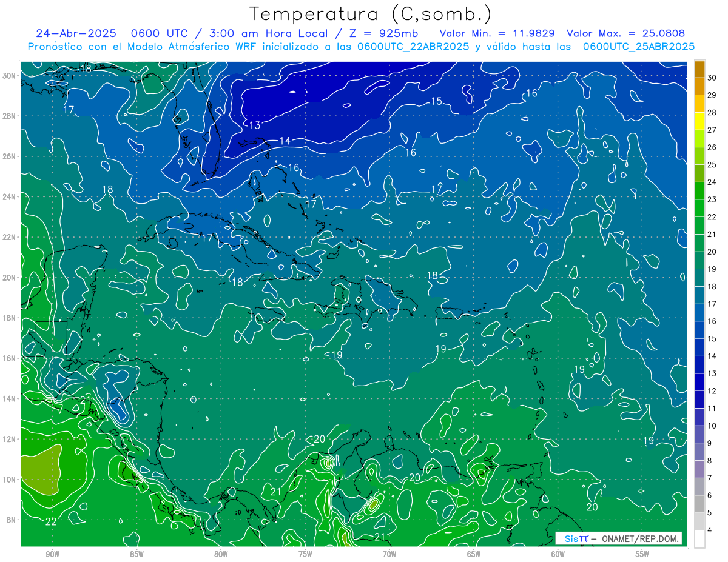Click the 75W longitude axis label
Viewport: 728px width, 562px height.
[x=305, y=554]
